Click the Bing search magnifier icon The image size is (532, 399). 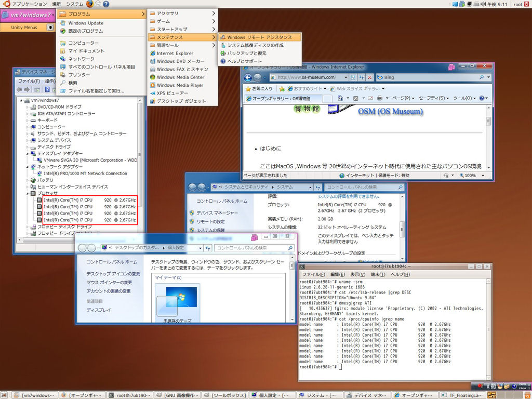coord(482,77)
